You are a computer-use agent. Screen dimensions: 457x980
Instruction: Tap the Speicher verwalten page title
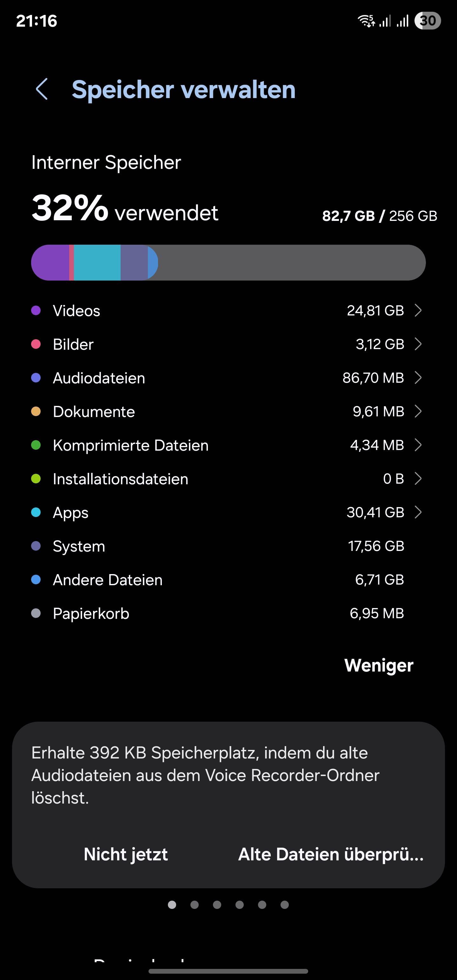183,90
